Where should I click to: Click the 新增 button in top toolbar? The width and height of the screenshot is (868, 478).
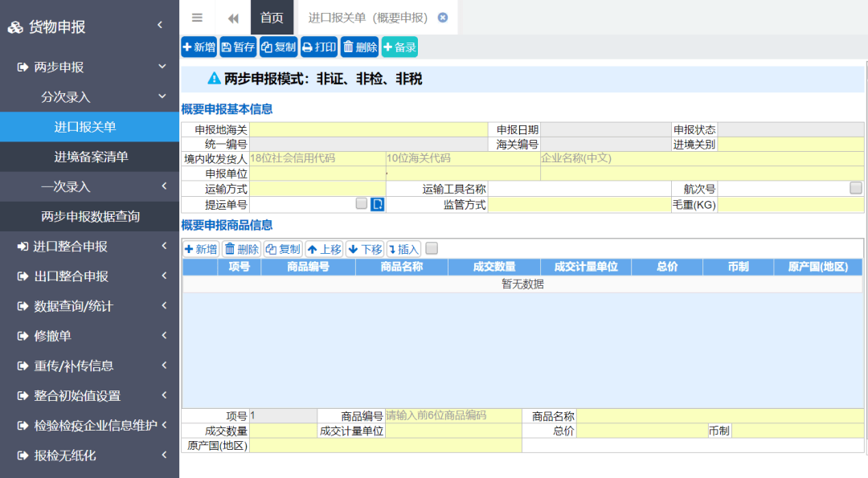198,47
